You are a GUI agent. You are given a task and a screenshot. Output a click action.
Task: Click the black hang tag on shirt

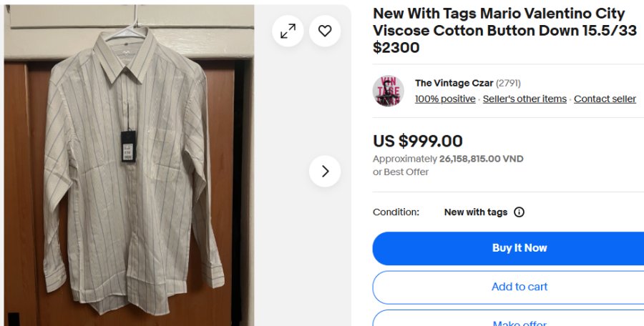130,147
